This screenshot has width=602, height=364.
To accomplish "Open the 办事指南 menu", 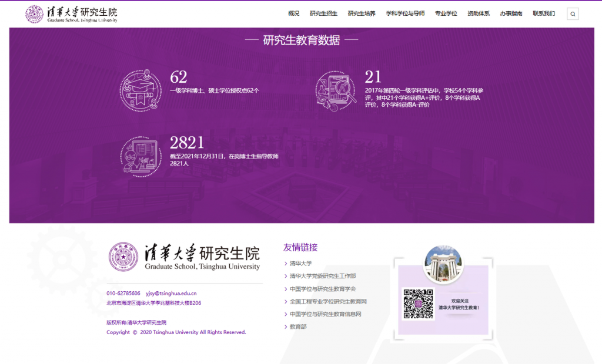I will tap(511, 14).
